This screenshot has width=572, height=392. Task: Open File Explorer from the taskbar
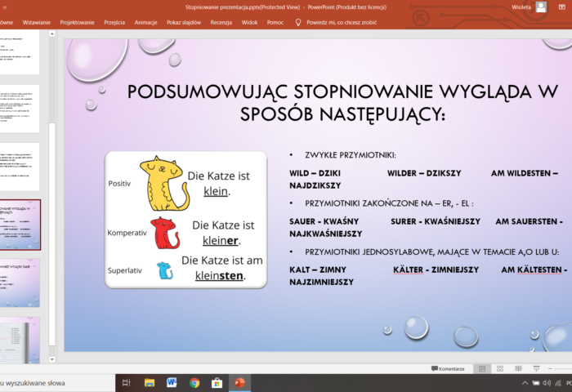(150, 382)
